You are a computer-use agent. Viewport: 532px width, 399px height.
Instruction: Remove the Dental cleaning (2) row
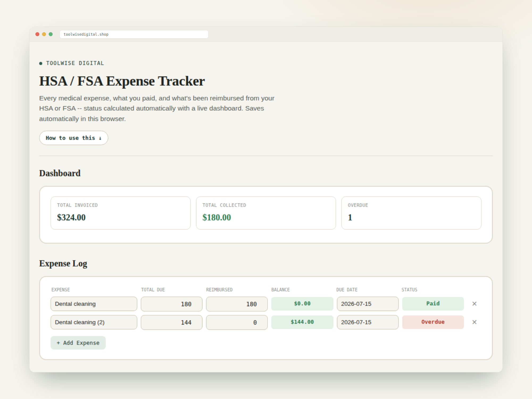(x=474, y=322)
